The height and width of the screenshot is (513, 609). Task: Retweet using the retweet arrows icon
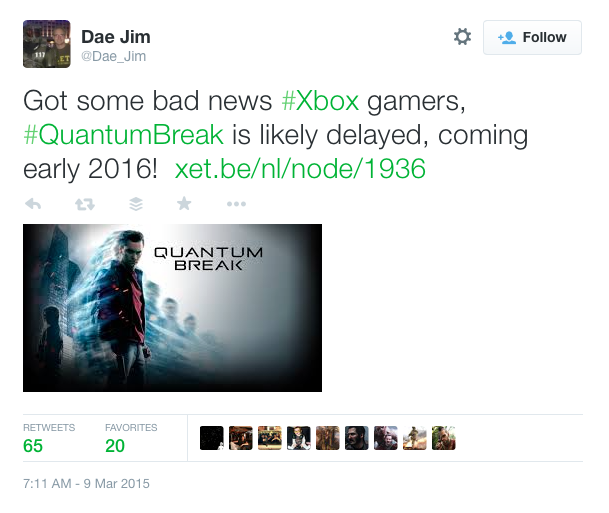[x=85, y=204]
